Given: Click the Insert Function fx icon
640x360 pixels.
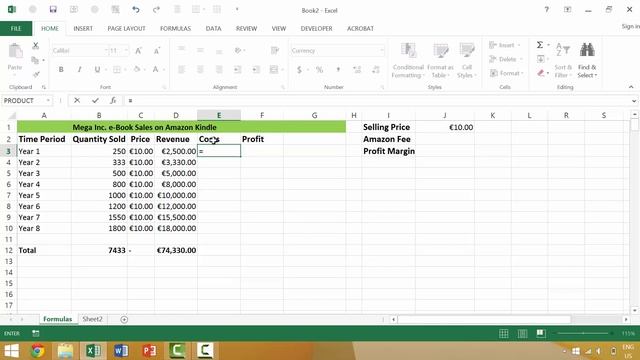Looking at the screenshot, I should (x=113, y=100).
